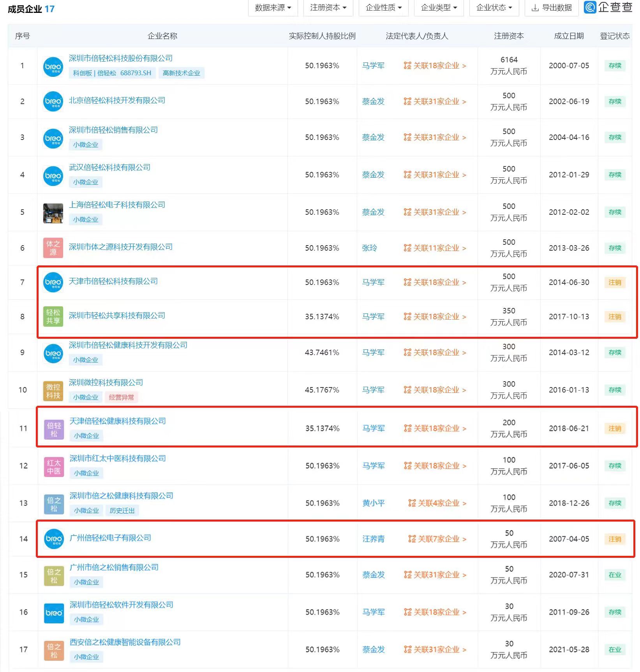This screenshot has height=672, width=640.
Task: Click the 高新技术企业 tag
Action: tap(182, 73)
